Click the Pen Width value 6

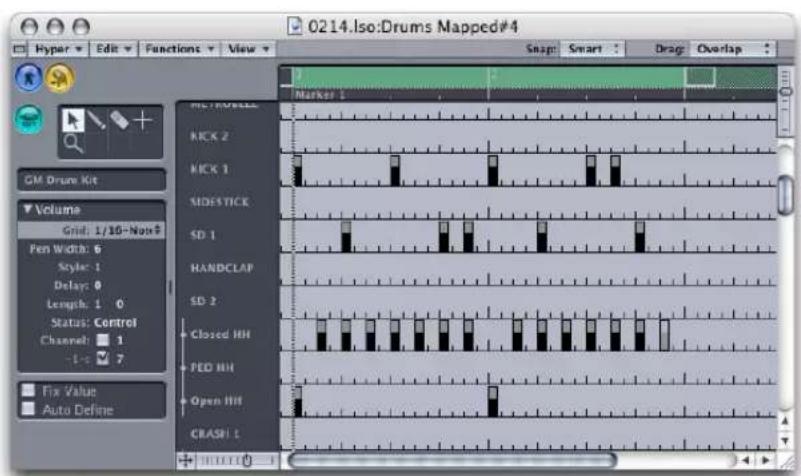coord(98,249)
